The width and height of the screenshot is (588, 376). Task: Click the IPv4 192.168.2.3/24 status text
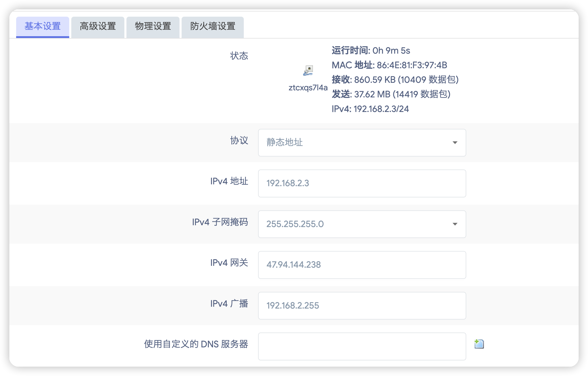tap(370, 109)
